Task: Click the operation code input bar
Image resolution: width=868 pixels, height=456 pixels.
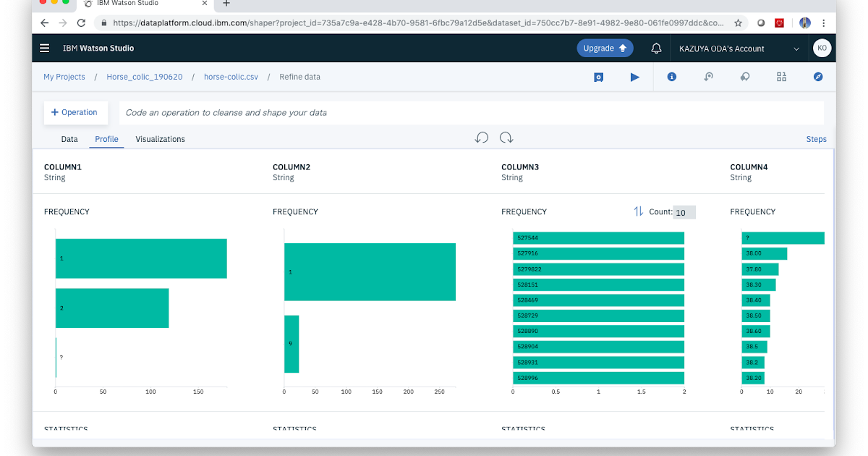Action: 470,112
